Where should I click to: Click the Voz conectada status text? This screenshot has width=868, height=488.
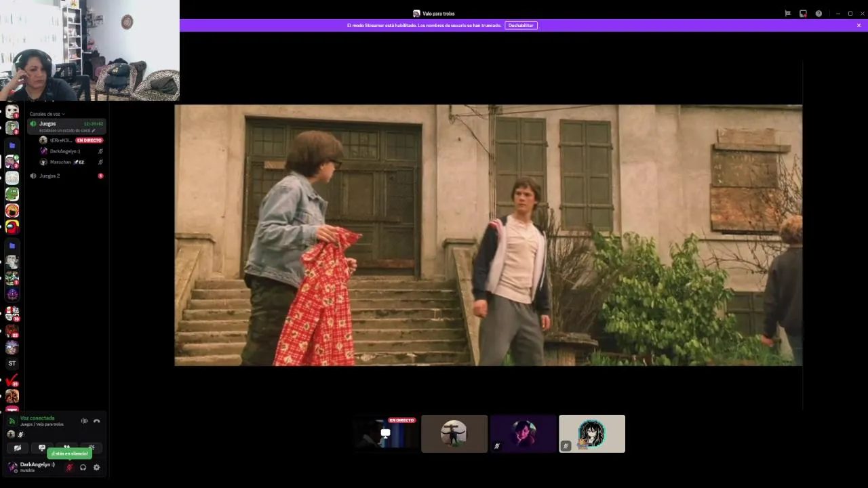tap(37, 418)
